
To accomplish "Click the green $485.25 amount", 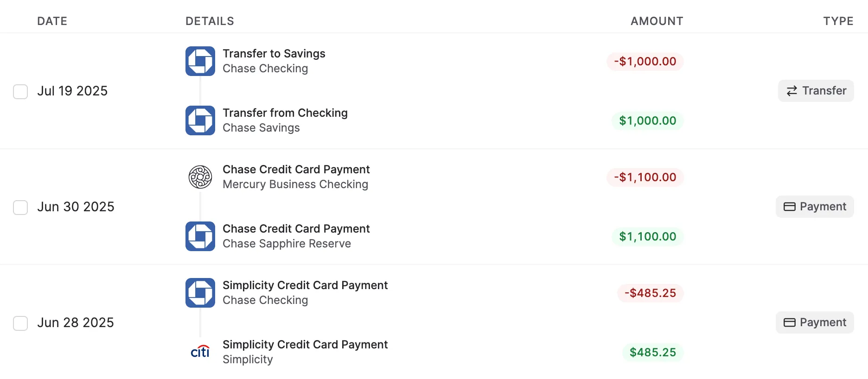I will tap(652, 352).
